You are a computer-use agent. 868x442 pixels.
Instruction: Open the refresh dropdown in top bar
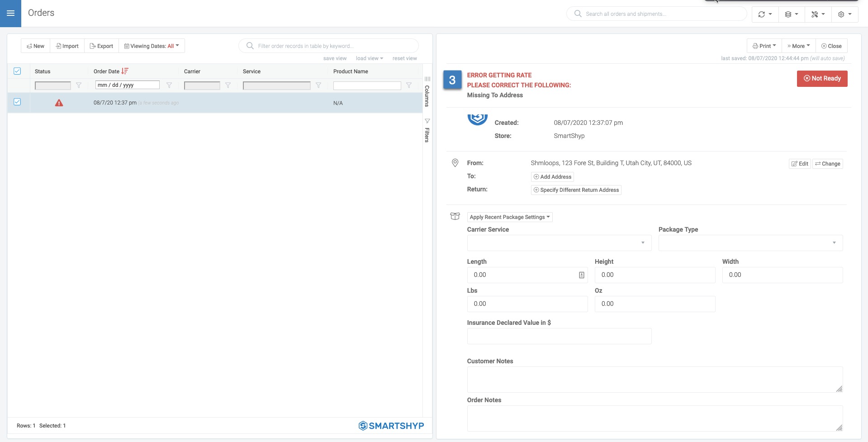[765, 14]
